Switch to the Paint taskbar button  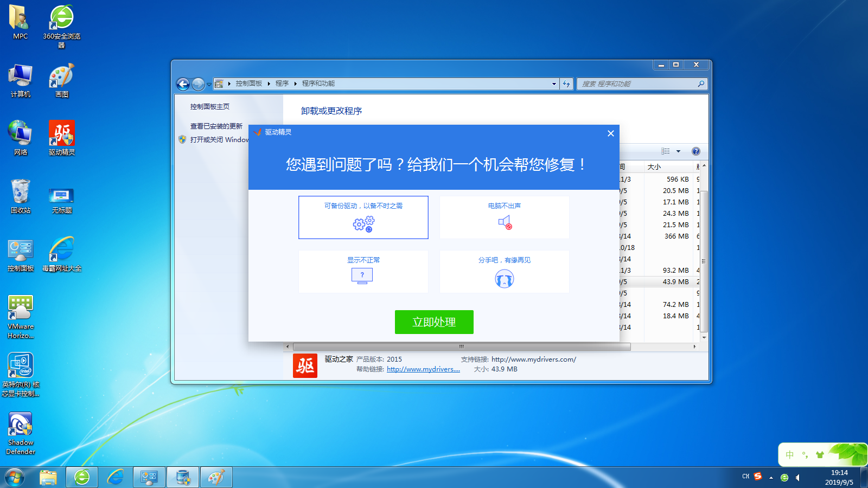click(216, 478)
